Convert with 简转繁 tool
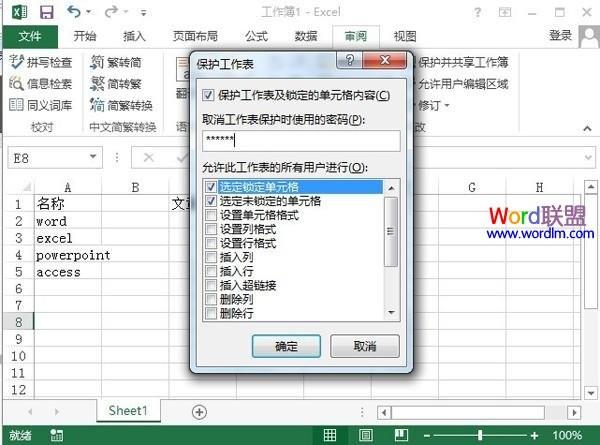600x445 pixels. [x=116, y=83]
